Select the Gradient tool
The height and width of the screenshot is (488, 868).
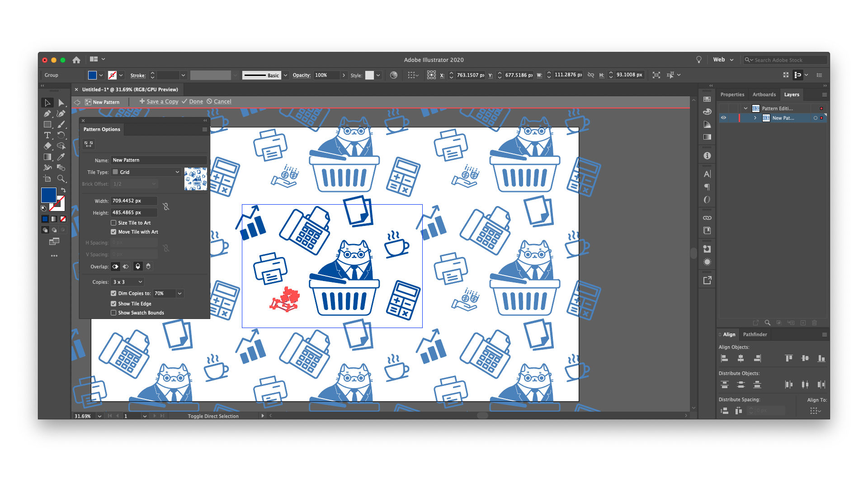click(x=47, y=157)
